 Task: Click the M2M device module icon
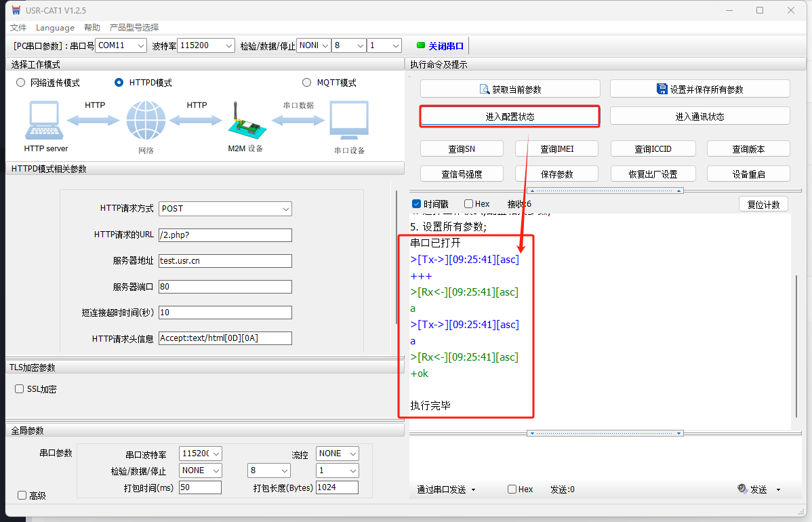point(245,122)
